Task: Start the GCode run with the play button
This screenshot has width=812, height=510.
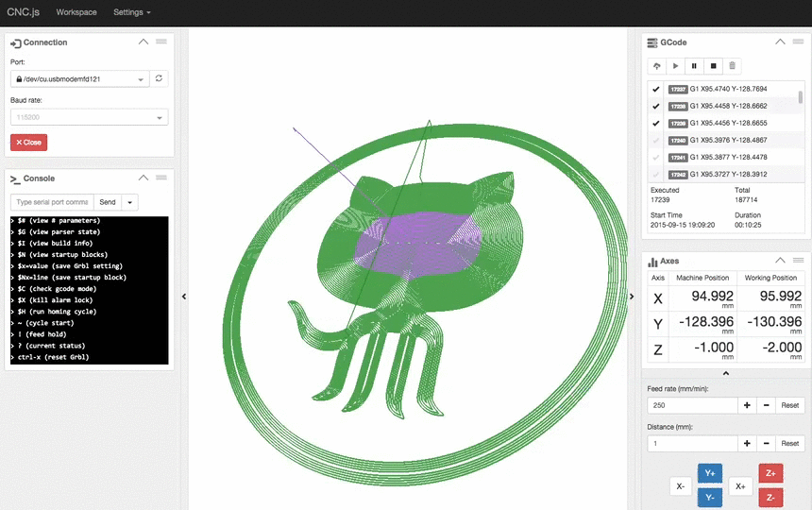Action: click(x=675, y=66)
